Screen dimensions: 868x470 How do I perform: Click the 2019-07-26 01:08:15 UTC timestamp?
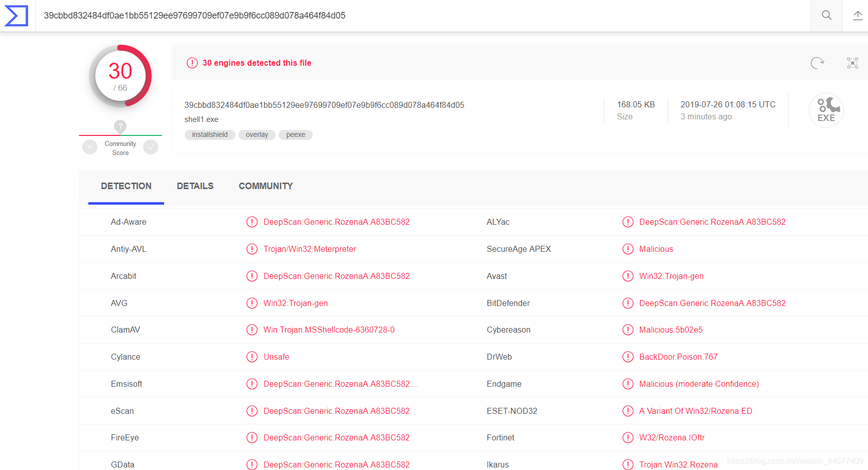point(728,104)
